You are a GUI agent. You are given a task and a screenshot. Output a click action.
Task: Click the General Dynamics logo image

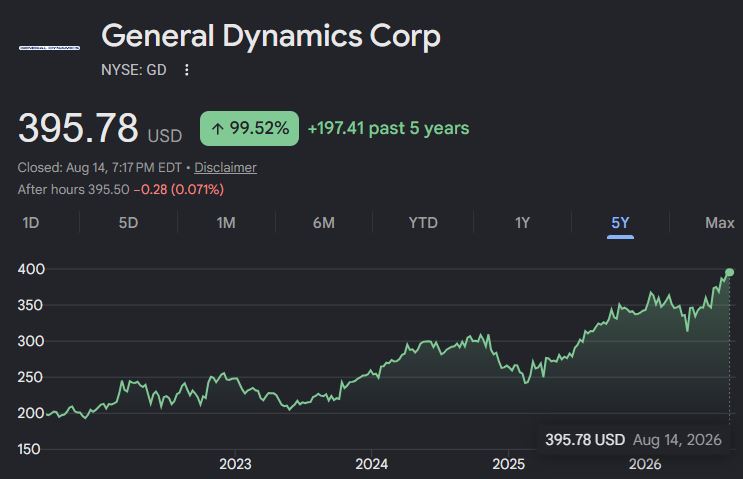[49, 48]
